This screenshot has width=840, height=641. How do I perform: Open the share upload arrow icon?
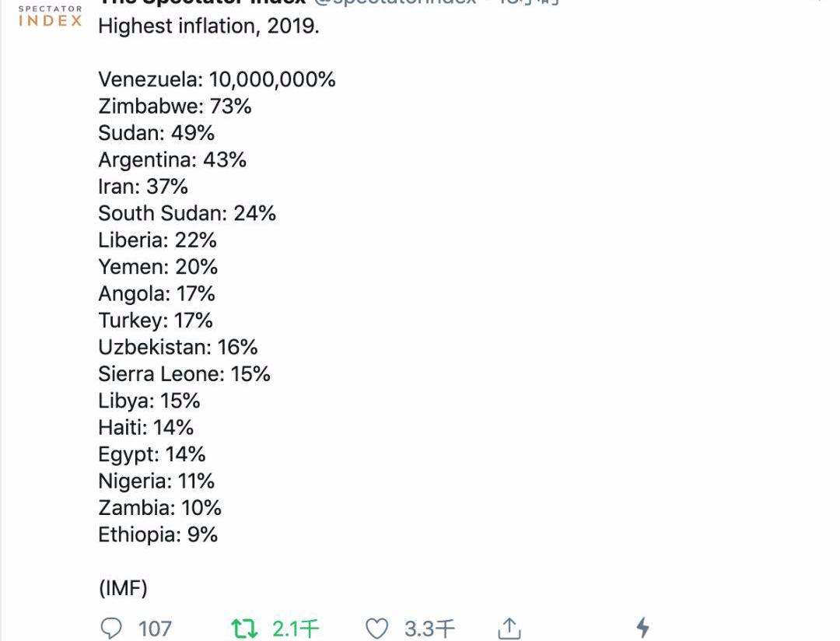[509, 628]
